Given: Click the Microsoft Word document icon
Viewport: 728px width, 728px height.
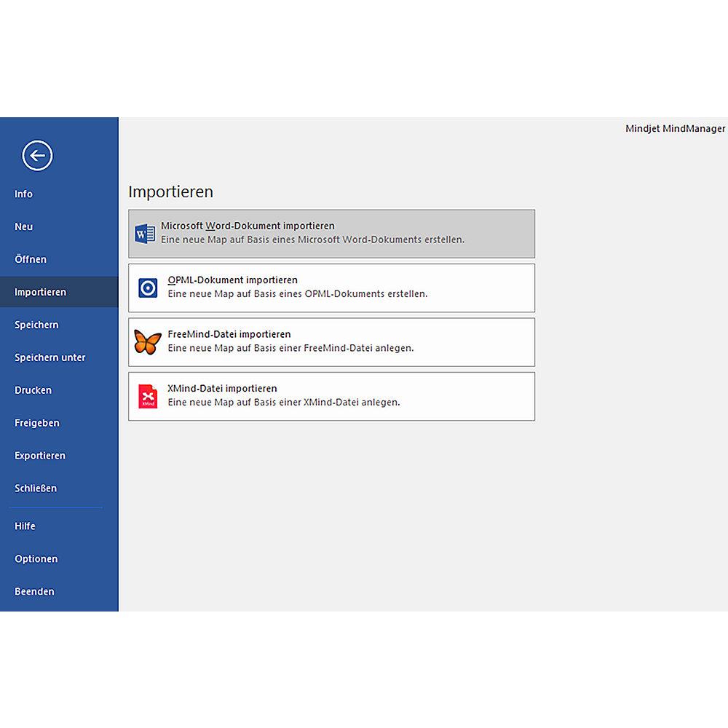Looking at the screenshot, I should (x=145, y=234).
